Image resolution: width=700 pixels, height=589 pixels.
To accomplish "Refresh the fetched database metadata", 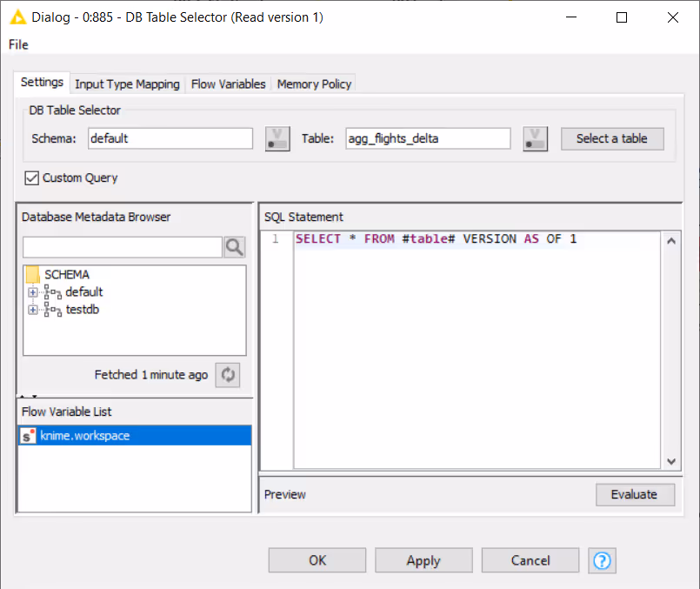I will click(x=226, y=374).
